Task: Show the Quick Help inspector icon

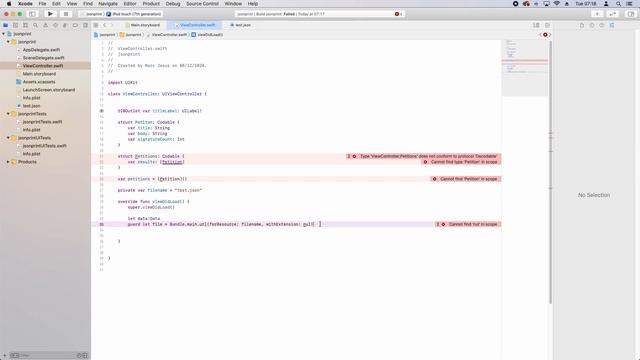Action: 602,25
